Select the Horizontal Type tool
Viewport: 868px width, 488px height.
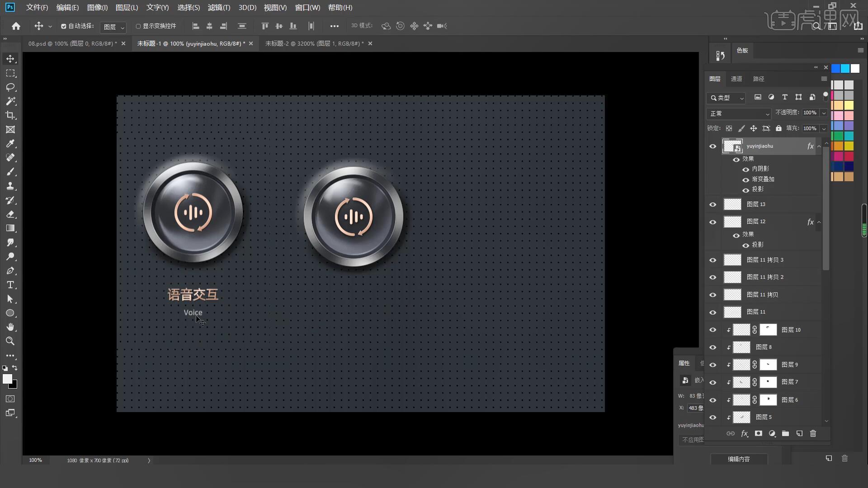point(10,285)
